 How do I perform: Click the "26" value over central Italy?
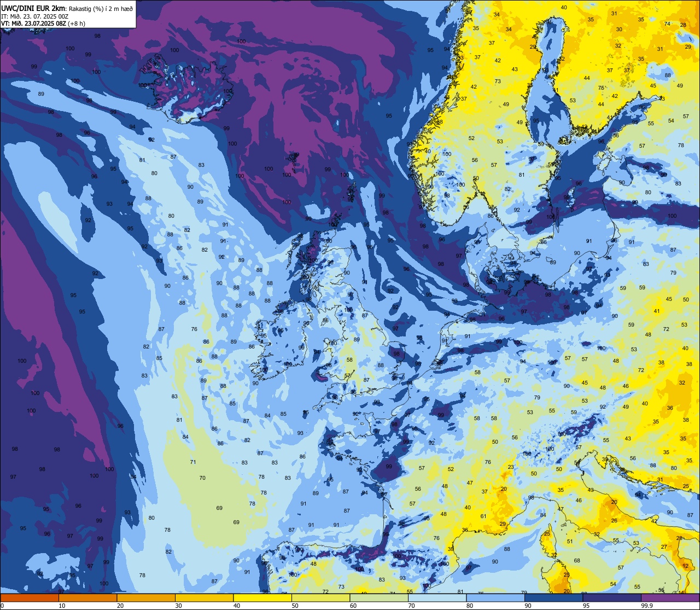point(614,520)
